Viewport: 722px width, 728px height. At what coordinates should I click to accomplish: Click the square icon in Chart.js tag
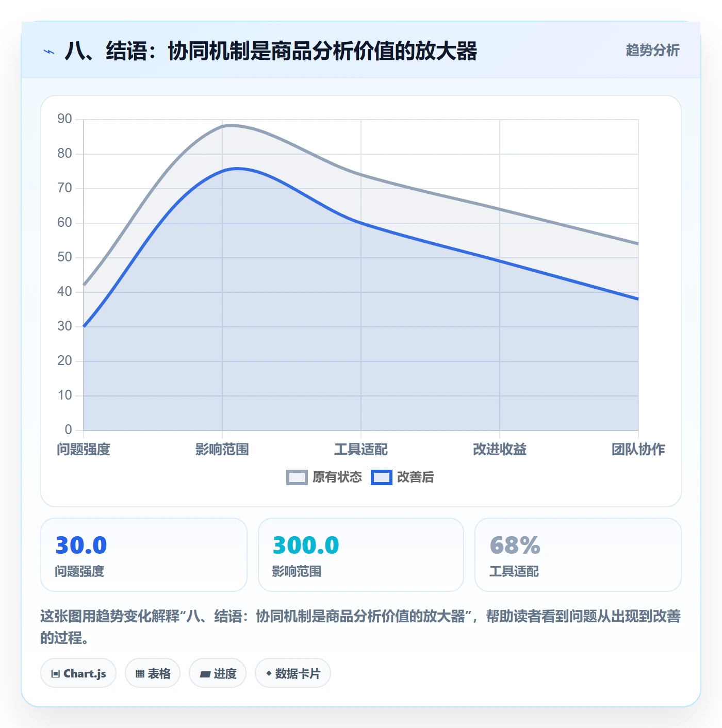tap(56, 674)
